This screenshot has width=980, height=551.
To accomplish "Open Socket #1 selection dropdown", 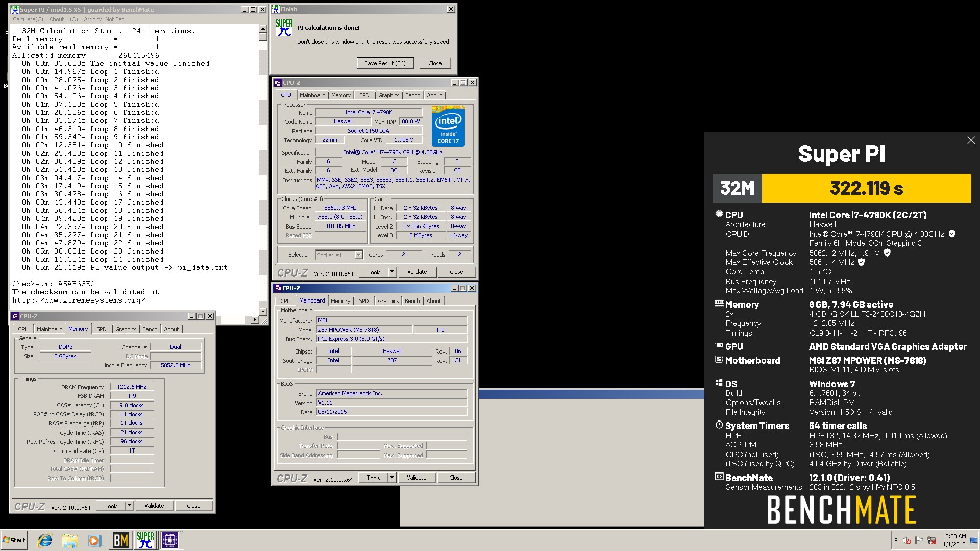I will coord(339,255).
